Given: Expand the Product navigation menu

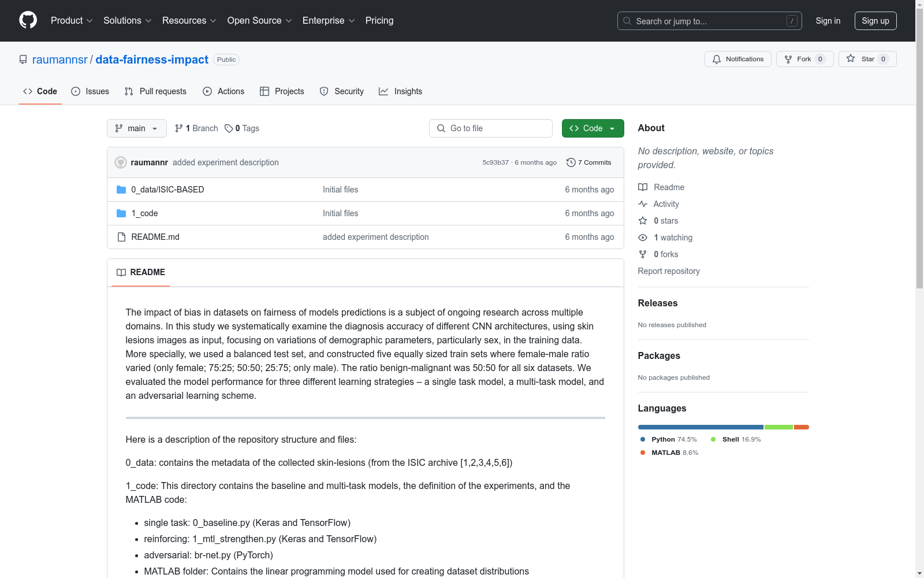Looking at the screenshot, I should tap(71, 21).
